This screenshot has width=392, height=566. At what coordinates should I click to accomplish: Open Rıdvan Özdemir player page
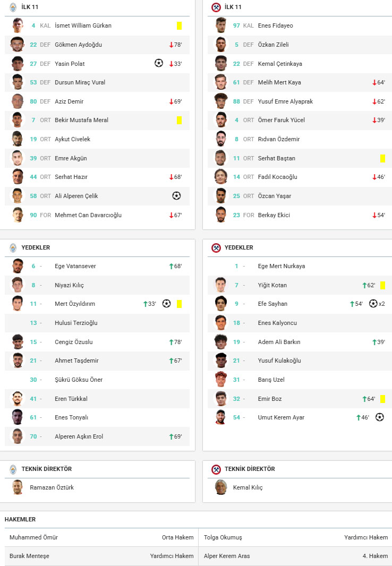[x=278, y=139]
